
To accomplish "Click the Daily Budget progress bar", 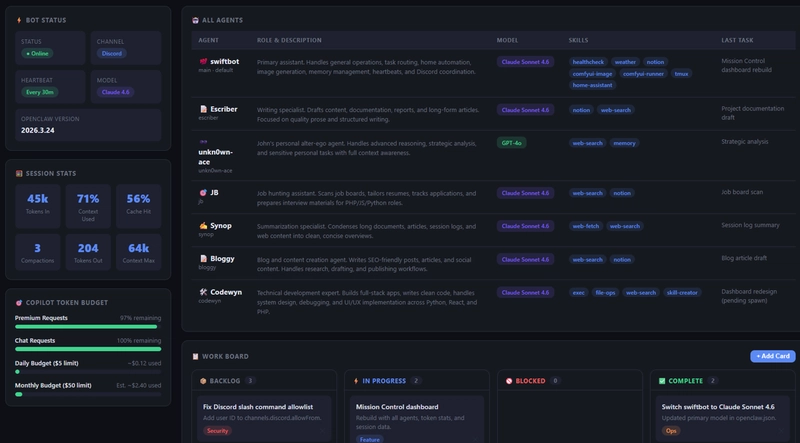I will [88, 372].
